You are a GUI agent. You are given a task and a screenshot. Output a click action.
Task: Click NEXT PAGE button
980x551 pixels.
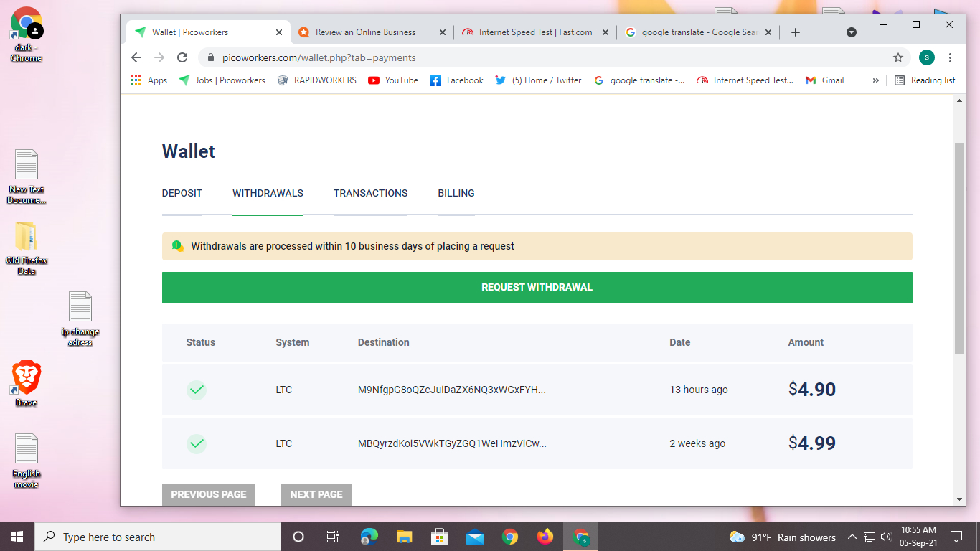(x=316, y=494)
